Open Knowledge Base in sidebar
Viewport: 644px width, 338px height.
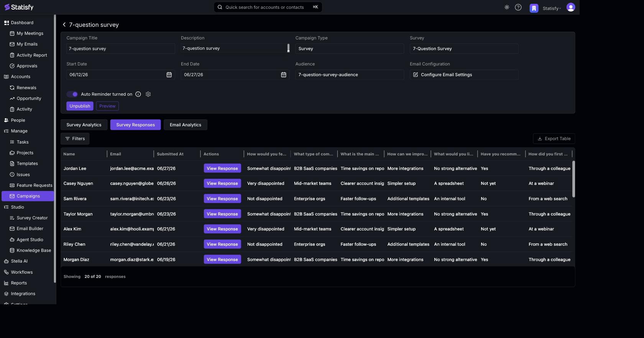pos(30,250)
